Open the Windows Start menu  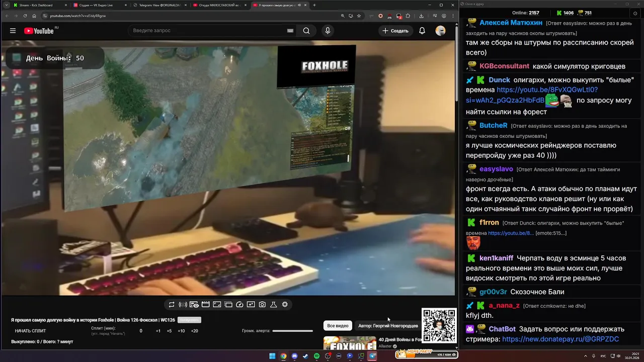coord(272,356)
